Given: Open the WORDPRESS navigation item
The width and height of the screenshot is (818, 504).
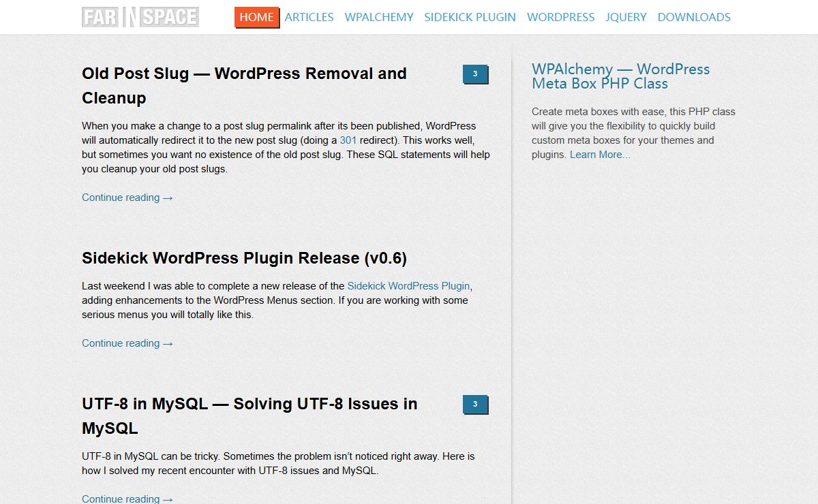Looking at the screenshot, I should pos(561,17).
